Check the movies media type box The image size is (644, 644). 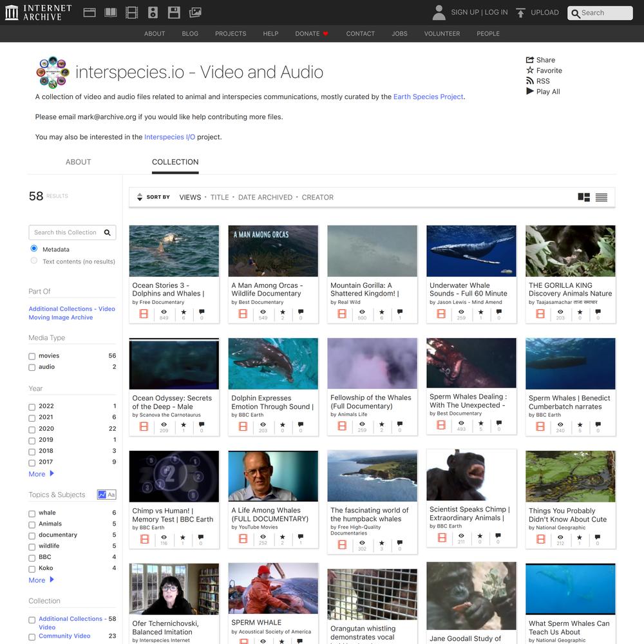coord(32,356)
